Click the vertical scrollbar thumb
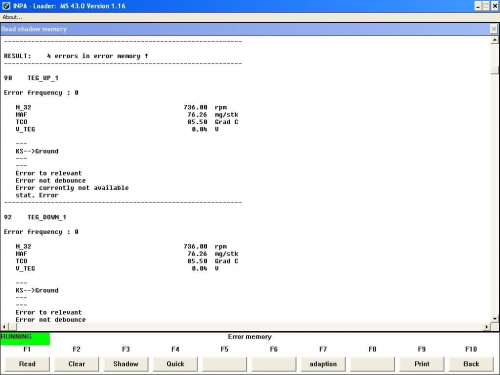500x375 pixels. tap(495, 70)
